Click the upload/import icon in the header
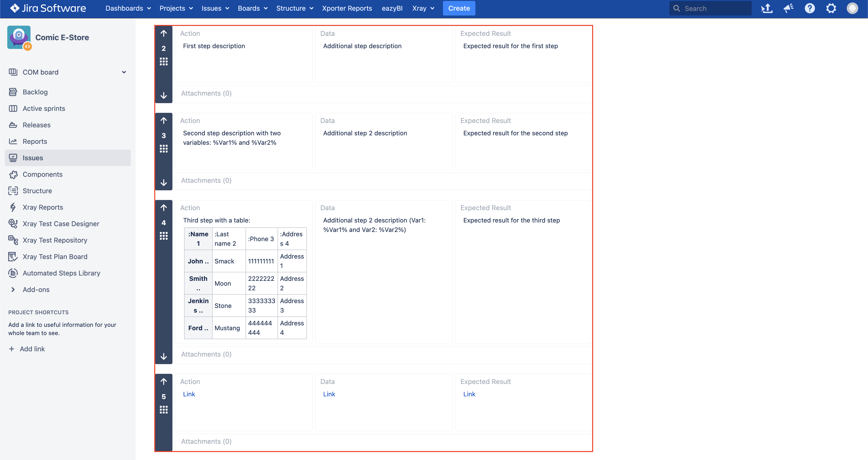The image size is (868, 460). coord(767,8)
